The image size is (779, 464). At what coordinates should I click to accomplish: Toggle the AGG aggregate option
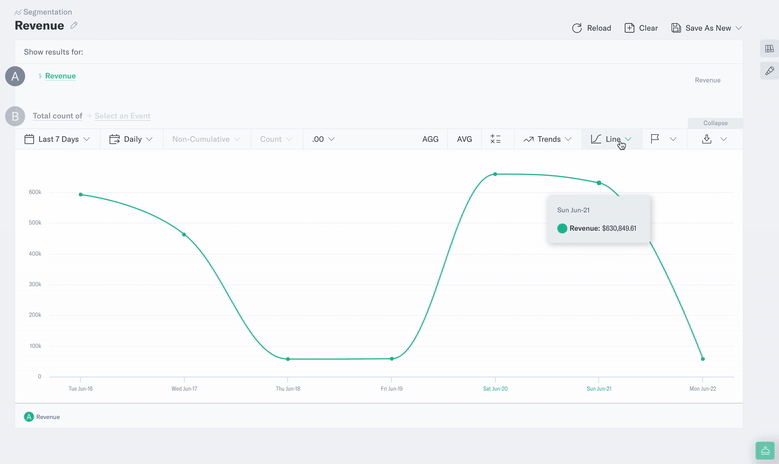click(x=430, y=139)
